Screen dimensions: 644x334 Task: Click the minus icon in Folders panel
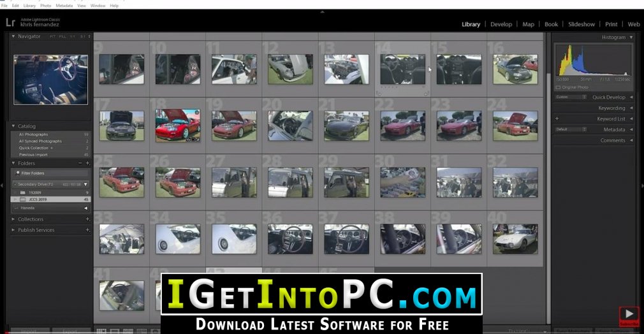(80, 163)
